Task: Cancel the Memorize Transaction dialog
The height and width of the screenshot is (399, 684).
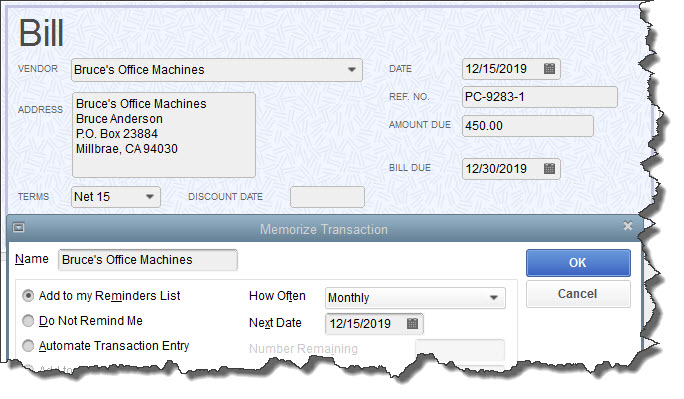Action: click(x=578, y=294)
